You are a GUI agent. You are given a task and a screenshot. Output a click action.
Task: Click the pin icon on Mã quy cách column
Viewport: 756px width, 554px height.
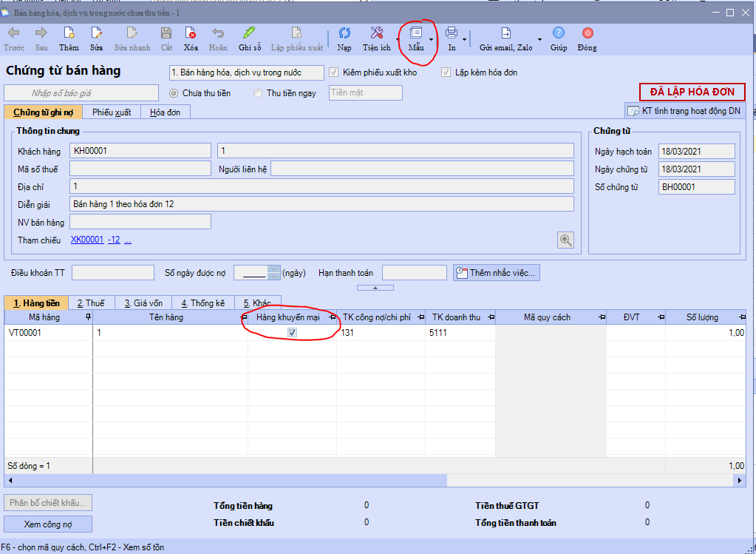(602, 317)
